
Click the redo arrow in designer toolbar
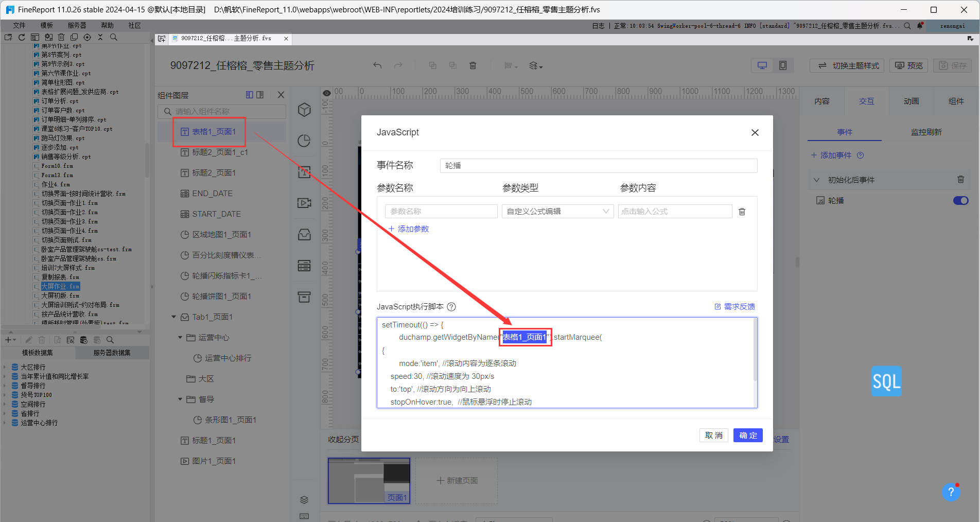coord(398,65)
